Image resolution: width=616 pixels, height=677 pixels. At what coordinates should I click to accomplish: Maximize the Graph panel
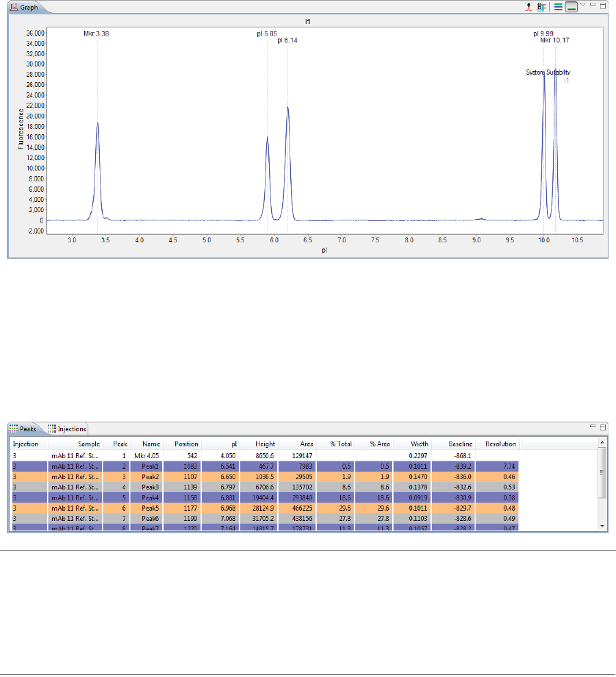603,5
